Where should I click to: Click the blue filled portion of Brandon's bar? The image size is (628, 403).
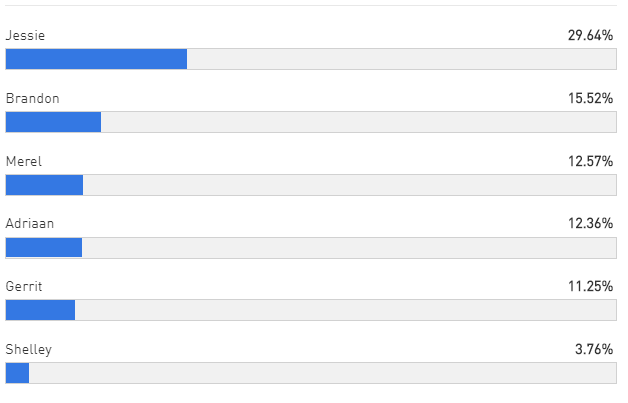[x=54, y=122]
